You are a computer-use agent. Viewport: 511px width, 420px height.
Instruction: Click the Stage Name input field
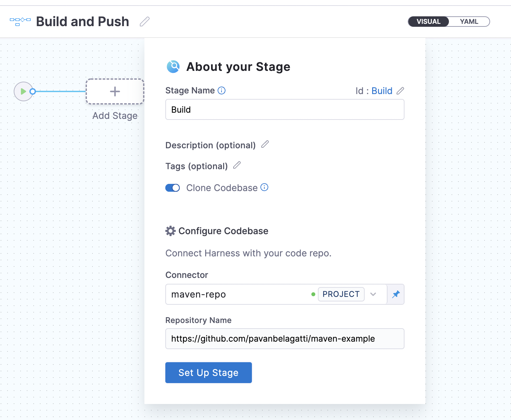[285, 109]
